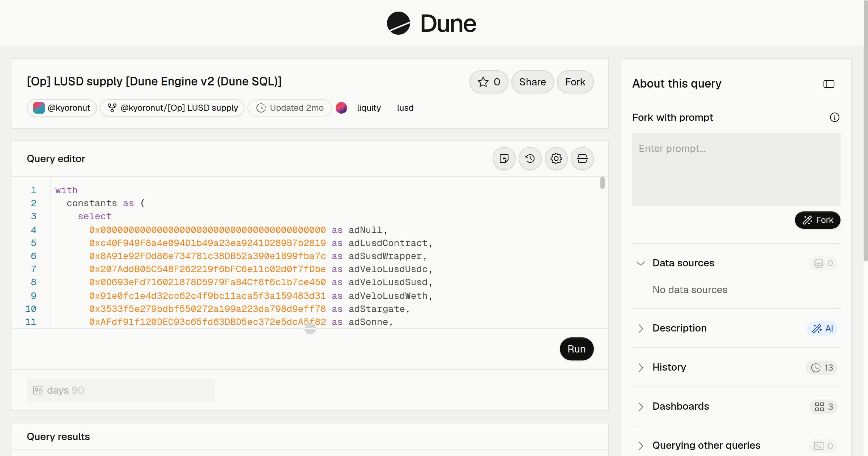Click the Querying other queries count badge

pos(823,446)
